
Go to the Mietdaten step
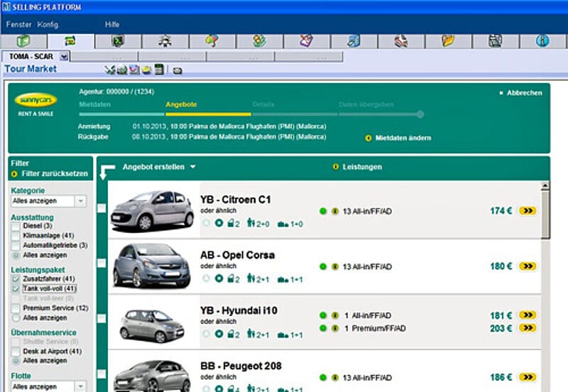click(x=94, y=104)
